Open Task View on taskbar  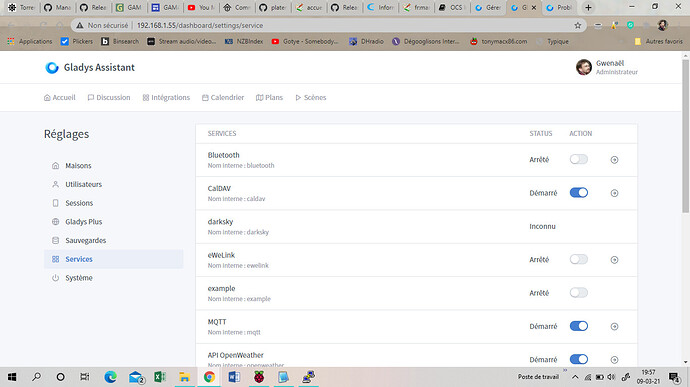pos(84,377)
